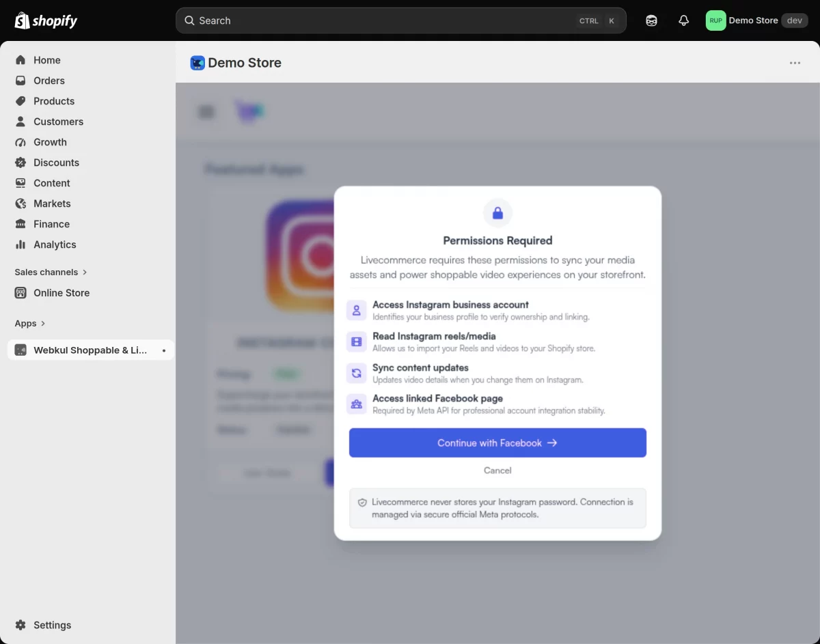Click the Customers person icon
820x644 pixels.
(x=20, y=122)
